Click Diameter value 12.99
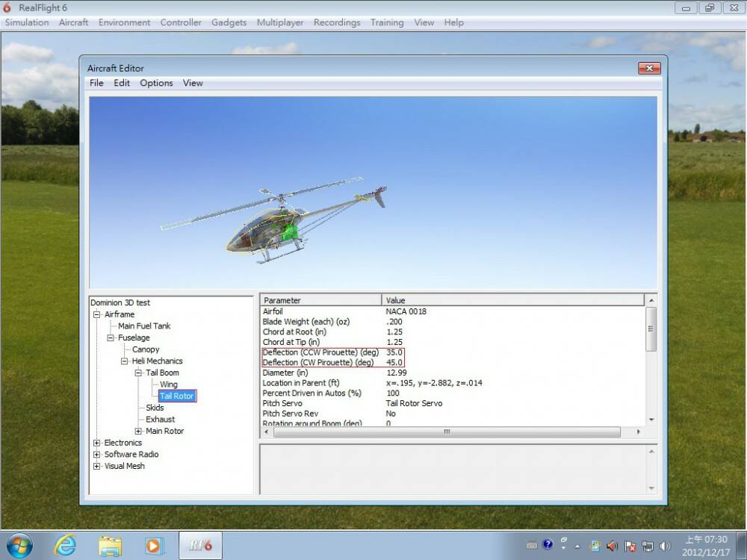Viewport: 747px width, 560px height. [x=397, y=373]
